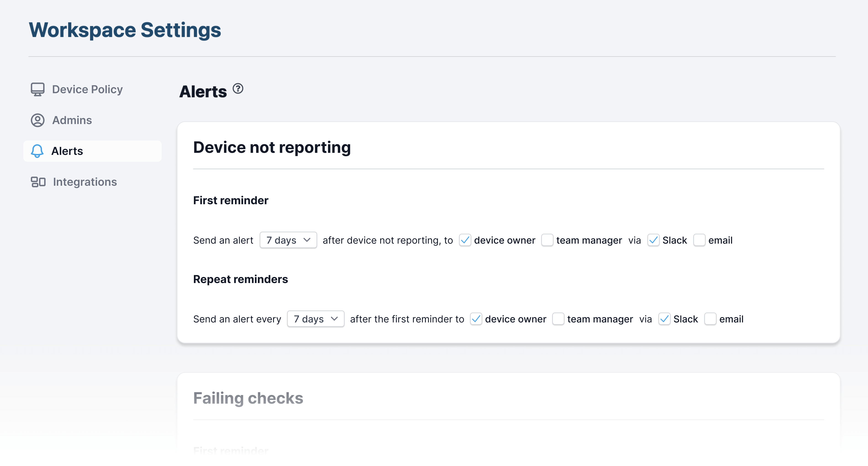
Task: Click the Alerts bell icon in sidebar
Action: point(37,151)
